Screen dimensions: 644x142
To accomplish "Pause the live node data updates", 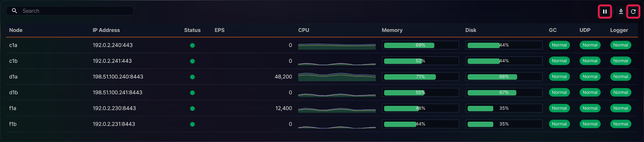I will pyautogui.click(x=605, y=12).
